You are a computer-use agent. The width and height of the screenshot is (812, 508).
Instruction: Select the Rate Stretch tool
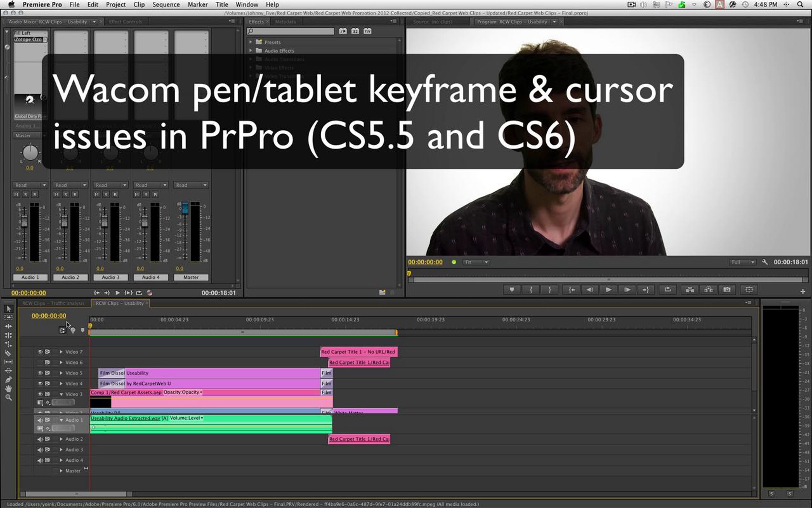[9, 344]
